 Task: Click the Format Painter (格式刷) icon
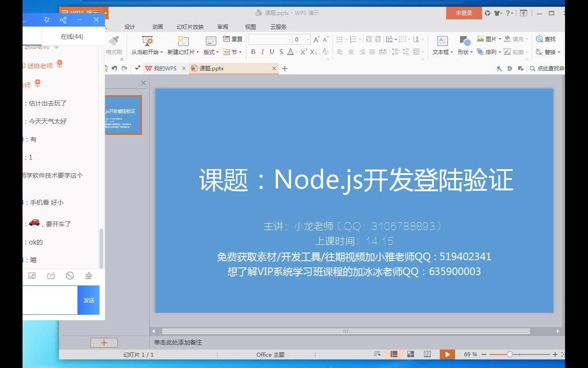(114, 41)
